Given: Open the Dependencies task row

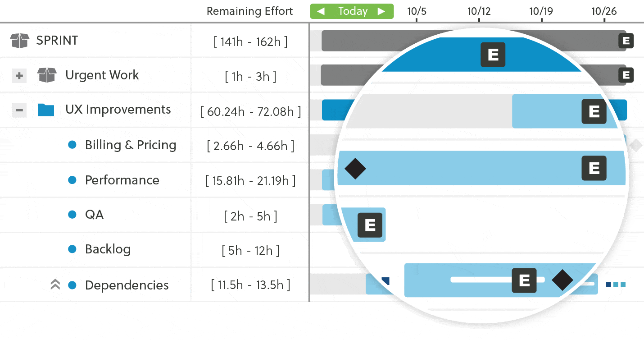Looking at the screenshot, I should [322, 285].
